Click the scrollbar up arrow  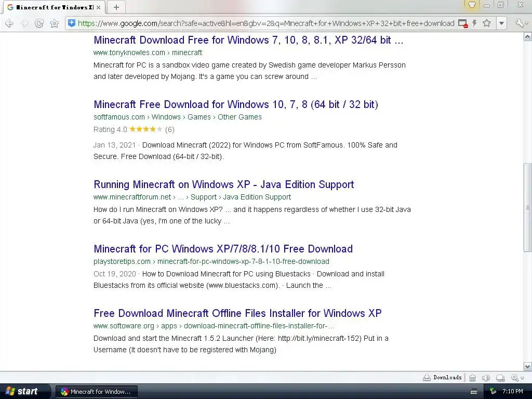coord(528,36)
